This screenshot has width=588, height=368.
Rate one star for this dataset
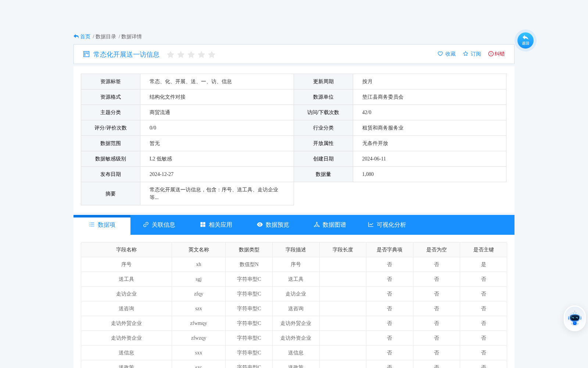[x=171, y=54]
